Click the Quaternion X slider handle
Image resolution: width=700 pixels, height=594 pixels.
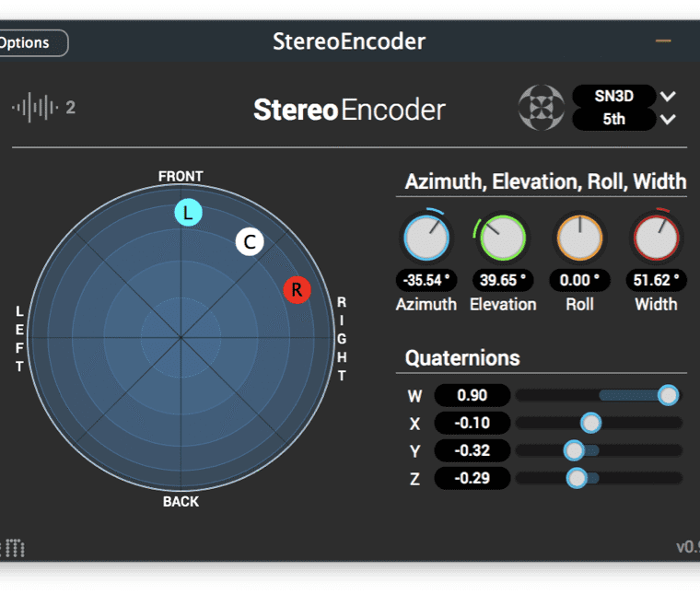(x=591, y=423)
